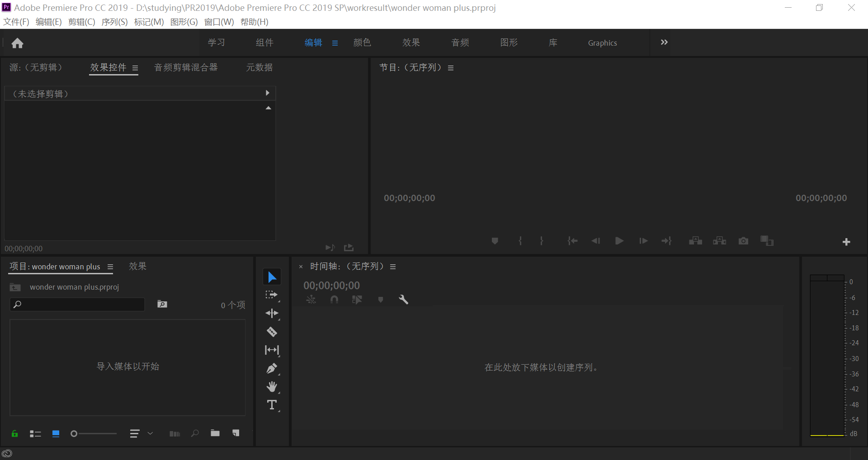868x460 pixels.
Task: Expand the unselected clip arrow
Action: (x=268, y=93)
